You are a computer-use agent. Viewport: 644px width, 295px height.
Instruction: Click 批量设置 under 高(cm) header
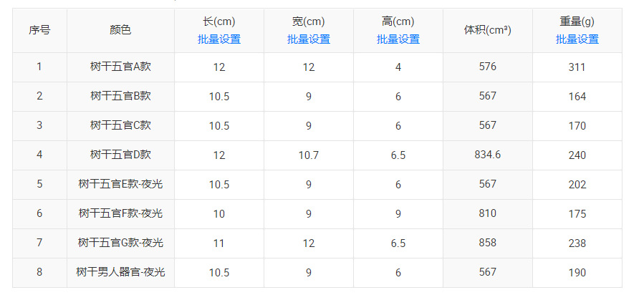[x=398, y=39]
